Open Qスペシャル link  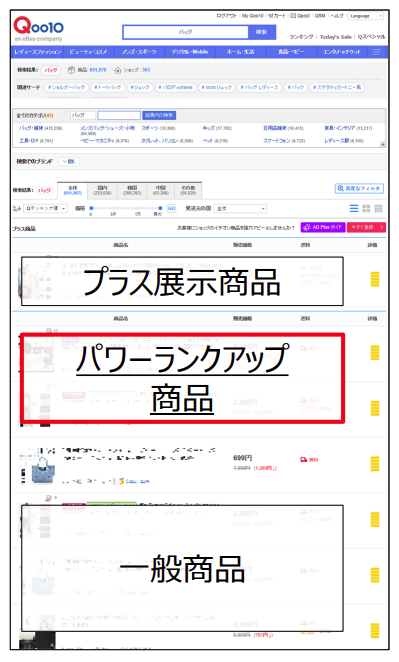point(372,37)
